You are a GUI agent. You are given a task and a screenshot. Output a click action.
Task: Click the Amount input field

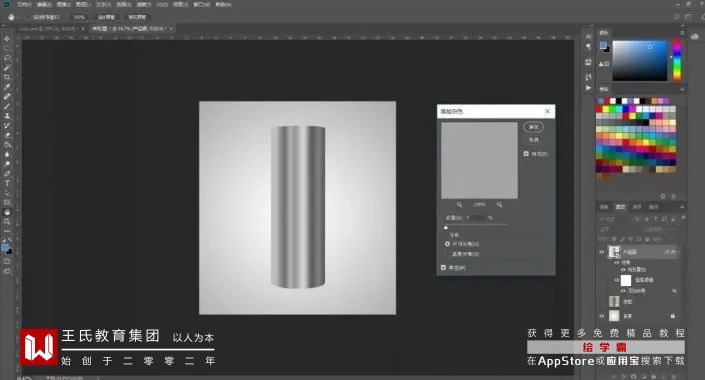475,218
